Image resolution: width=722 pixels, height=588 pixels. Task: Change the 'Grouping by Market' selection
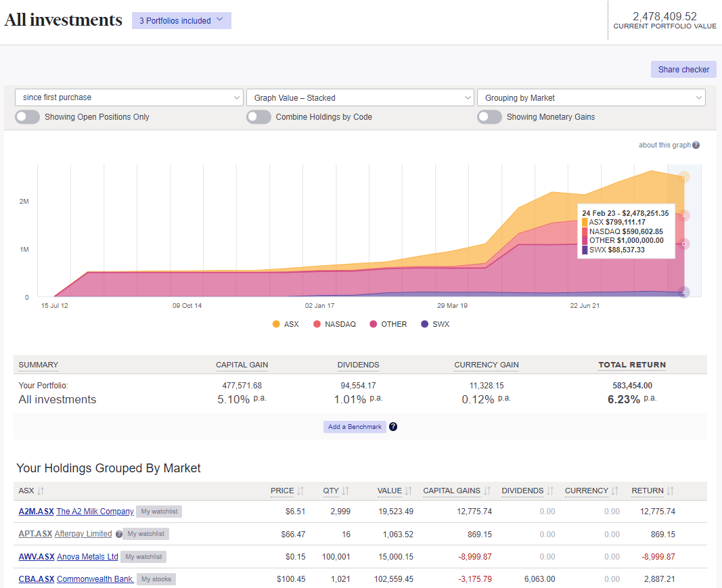click(x=591, y=97)
